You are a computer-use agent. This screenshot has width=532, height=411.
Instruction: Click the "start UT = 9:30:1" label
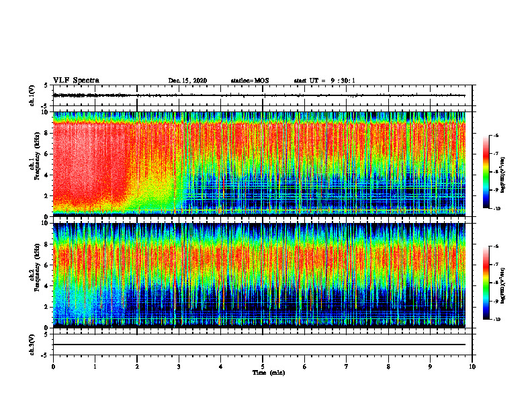(324, 81)
